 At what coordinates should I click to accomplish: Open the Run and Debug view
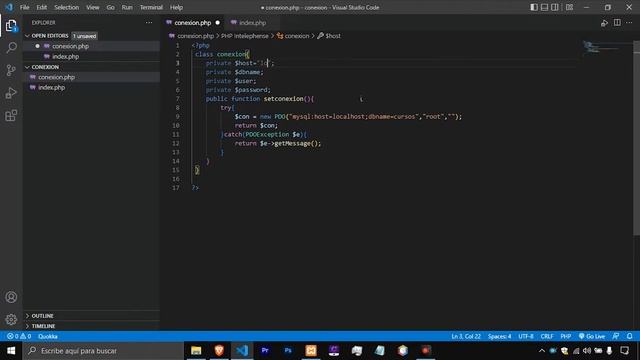click(11, 93)
